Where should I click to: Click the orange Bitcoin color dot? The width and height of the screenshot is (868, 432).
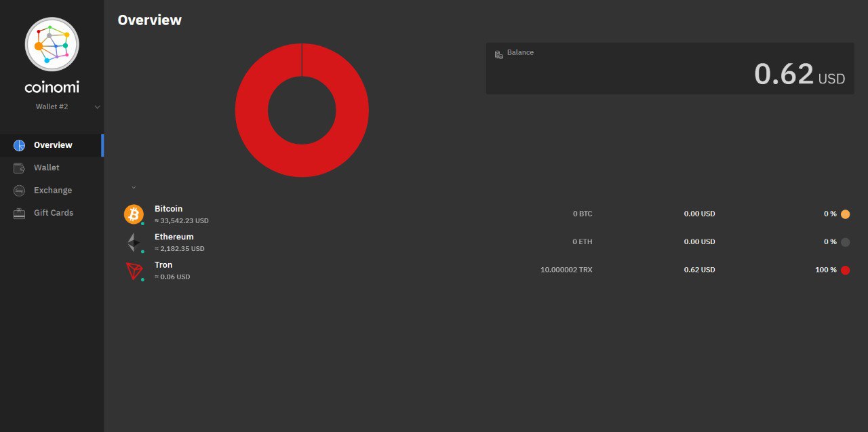tap(845, 214)
